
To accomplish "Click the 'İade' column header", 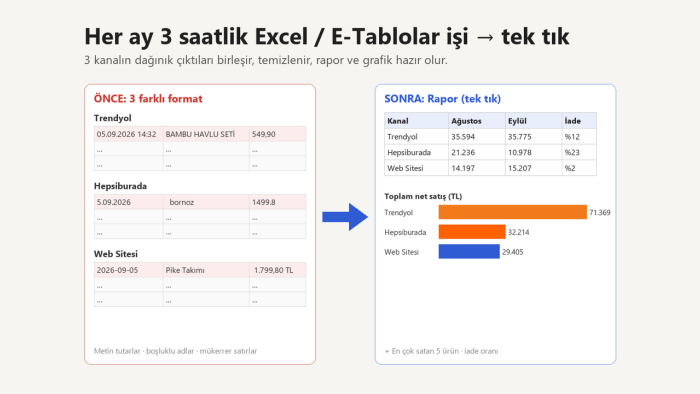I will (x=579, y=121).
